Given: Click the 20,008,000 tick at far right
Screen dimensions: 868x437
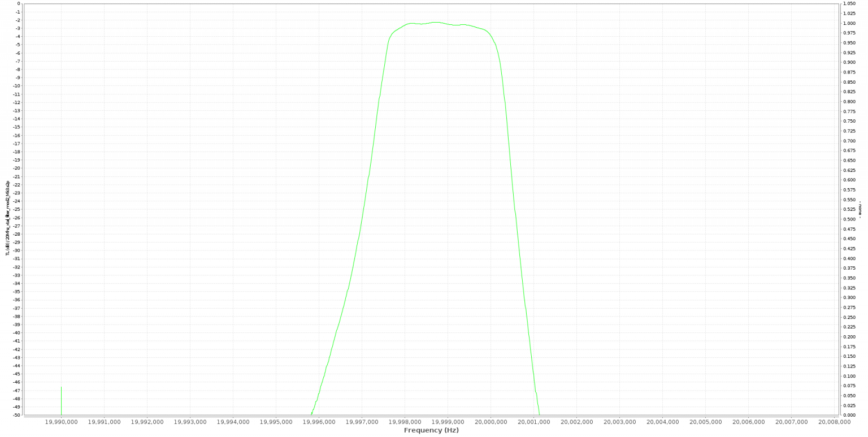Looking at the screenshot, I should coord(835,421).
